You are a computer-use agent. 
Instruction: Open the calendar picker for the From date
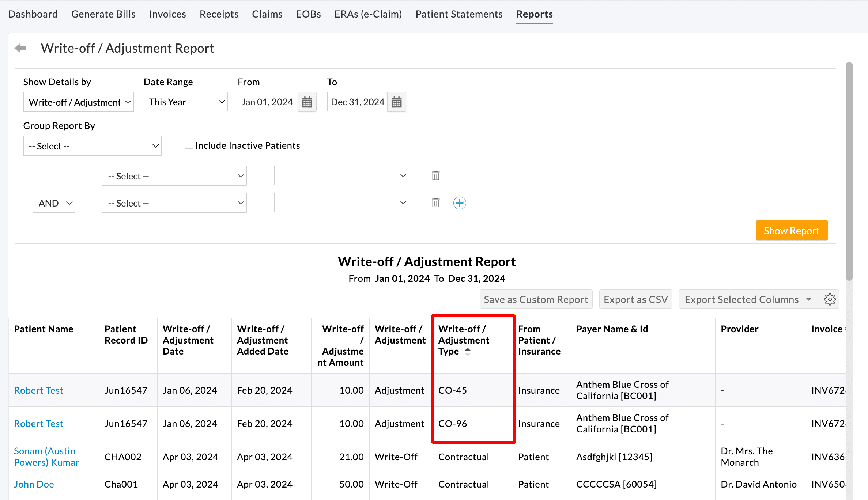coord(307,102)
